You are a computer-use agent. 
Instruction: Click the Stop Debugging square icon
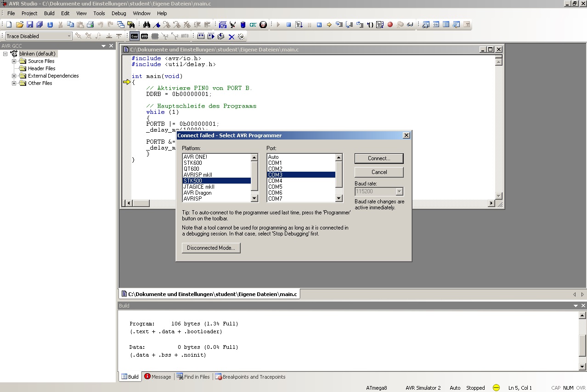[288, 25]
